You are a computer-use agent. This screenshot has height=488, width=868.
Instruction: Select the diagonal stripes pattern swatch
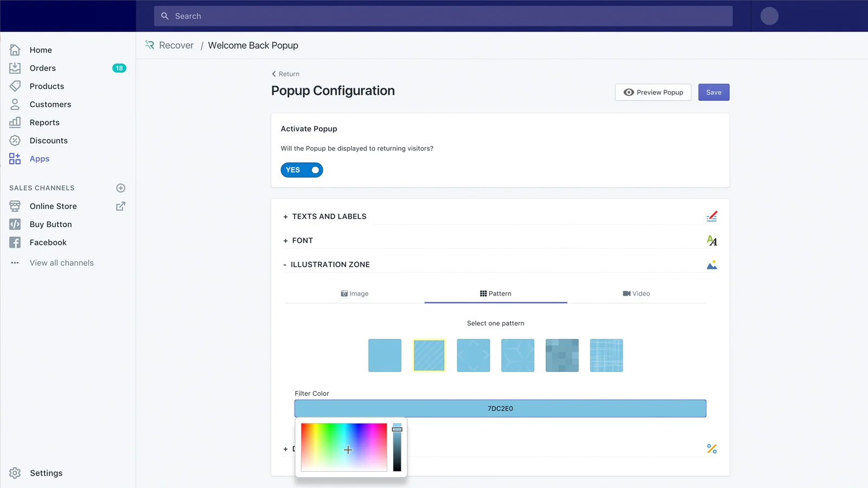[429, 356]
